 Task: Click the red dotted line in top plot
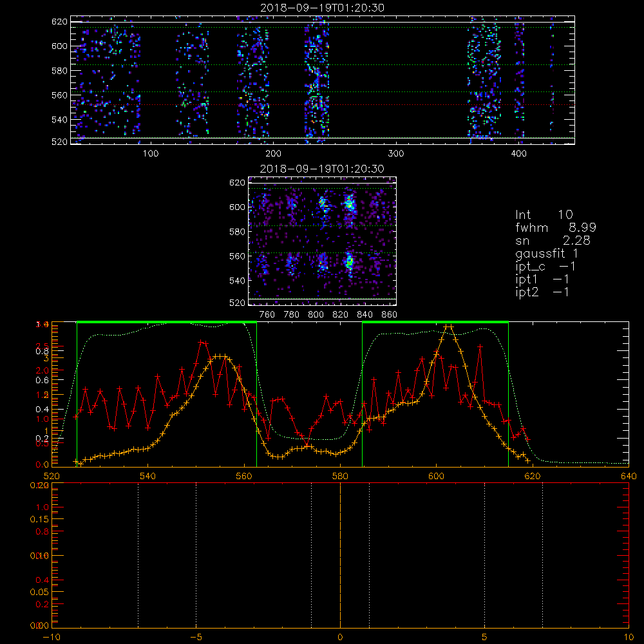coord(323,105)
